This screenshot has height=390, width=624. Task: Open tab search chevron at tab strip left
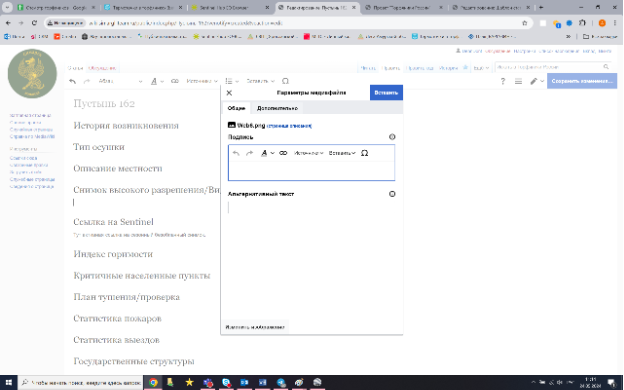[x=7, y=8]
